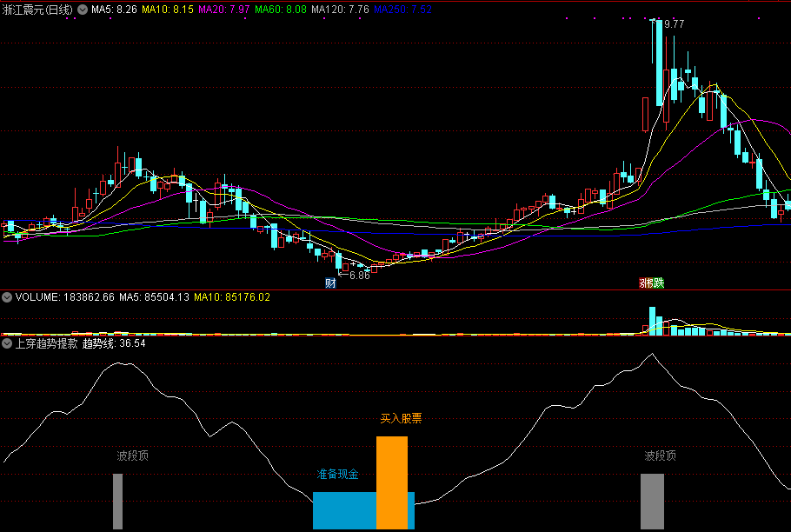Screen dimensions: 791x532
Task: Click the 上穿趋势提款 indicator name
Action: 46,344
